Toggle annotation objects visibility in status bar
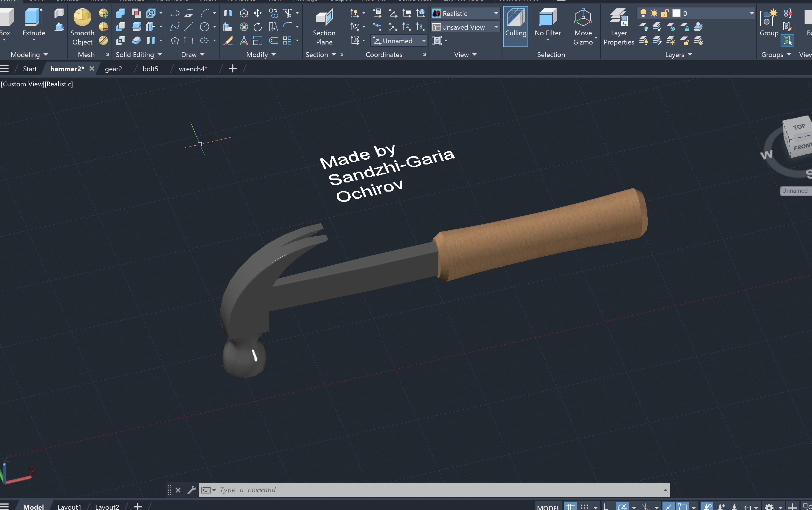Screen dimensions: 812x510 [x=707, y=507]
